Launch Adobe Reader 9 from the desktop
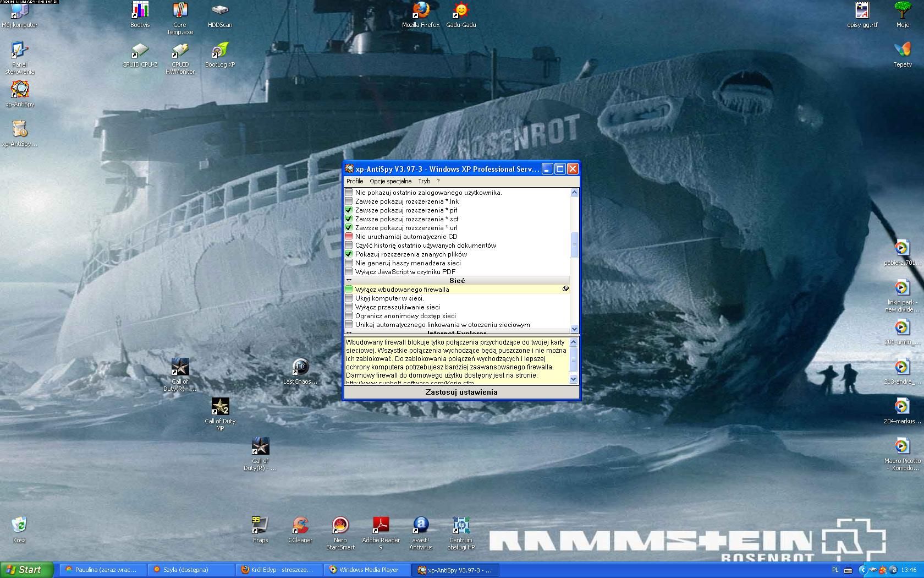Image resolution: width=924 pixels, height=578 pixels. coord(381,533)
